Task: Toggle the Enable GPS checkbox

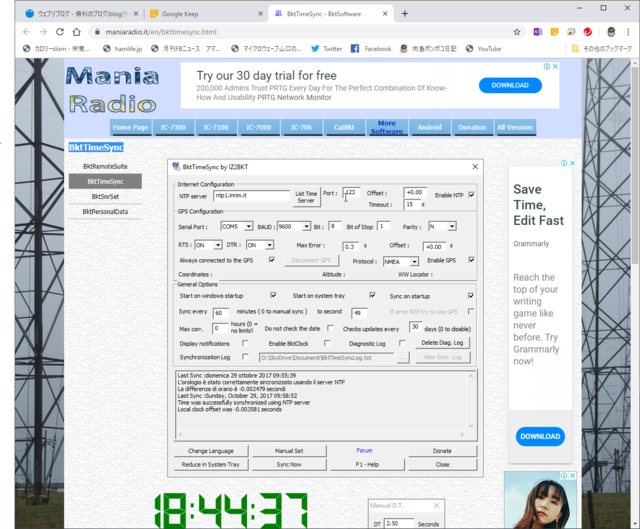Action: pyautogui.click(x=471, y=260)
